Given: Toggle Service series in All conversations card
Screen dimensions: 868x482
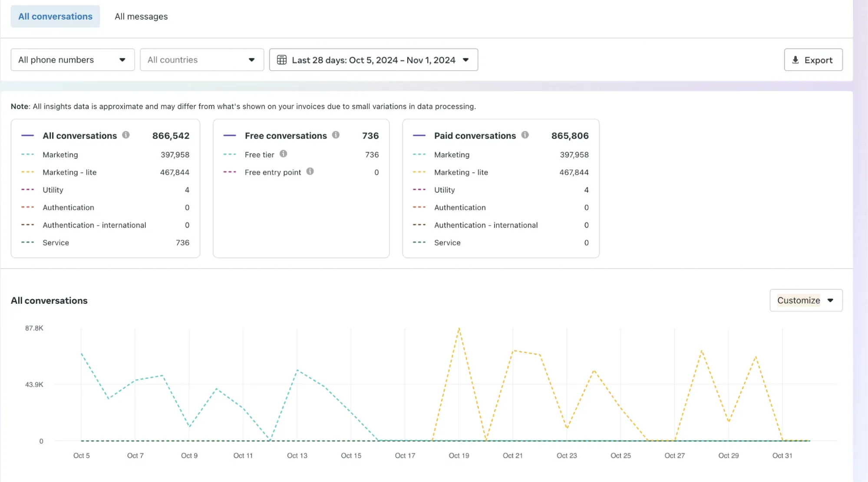Looking at the screenshot, I should click(56, 243).
